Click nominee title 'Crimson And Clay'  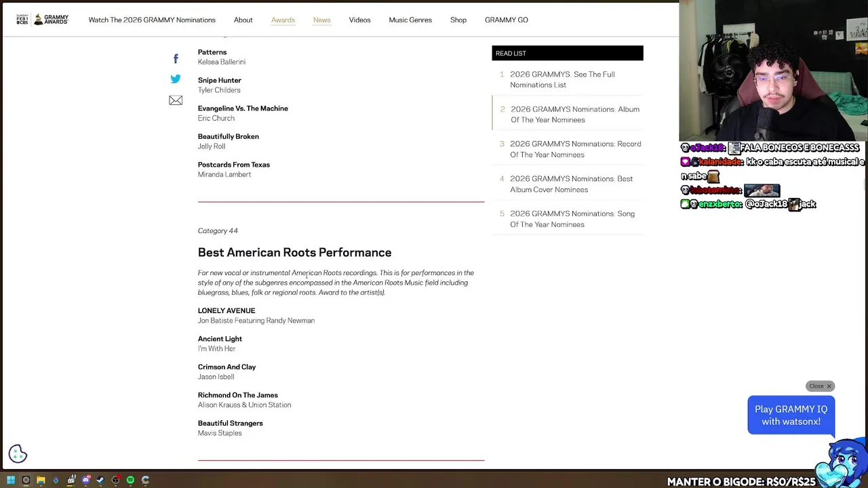point(226,367)
